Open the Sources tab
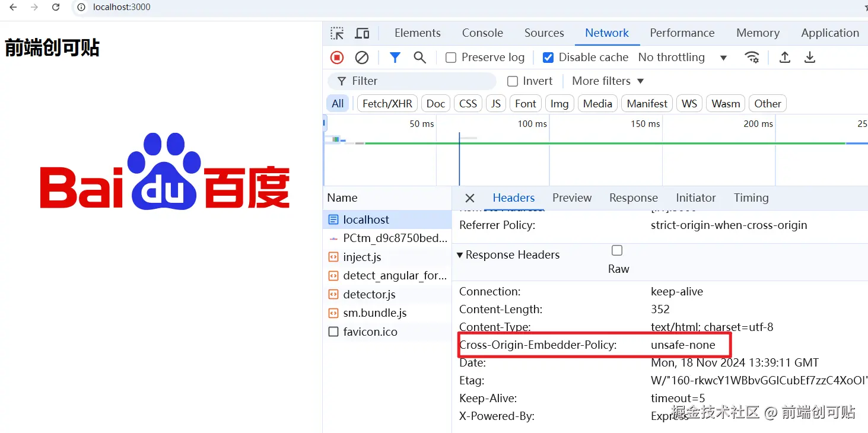Screen dimensions: 868x433 pos(544,33)
